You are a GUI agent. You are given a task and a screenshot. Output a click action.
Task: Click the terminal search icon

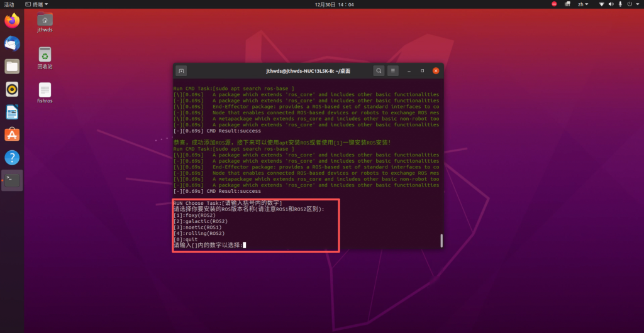click(379, 71)
